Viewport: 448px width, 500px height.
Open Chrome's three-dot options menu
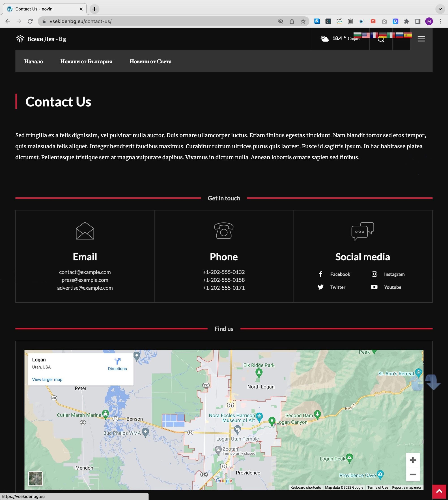[440, 21]
